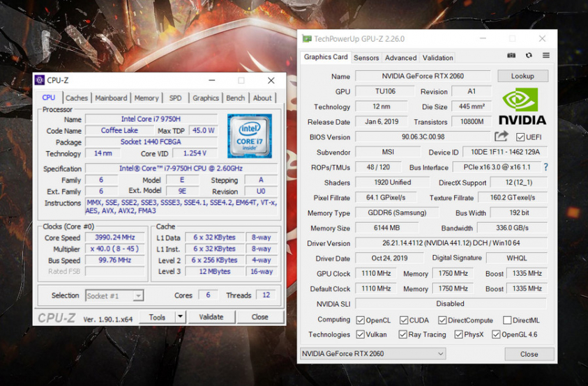Click the CPU-Z title bar icon
The height and width of the screenshot is (386, 588).
(x=40, y=80)
